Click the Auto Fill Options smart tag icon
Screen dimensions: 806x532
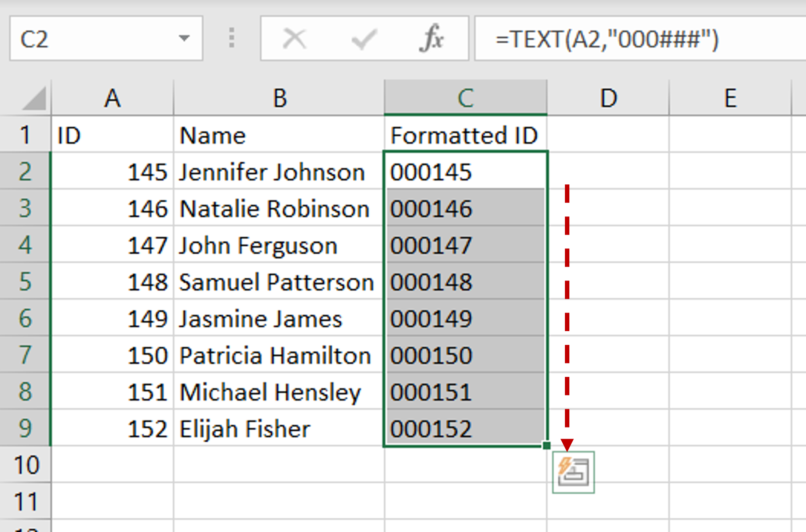click(573, 473)
